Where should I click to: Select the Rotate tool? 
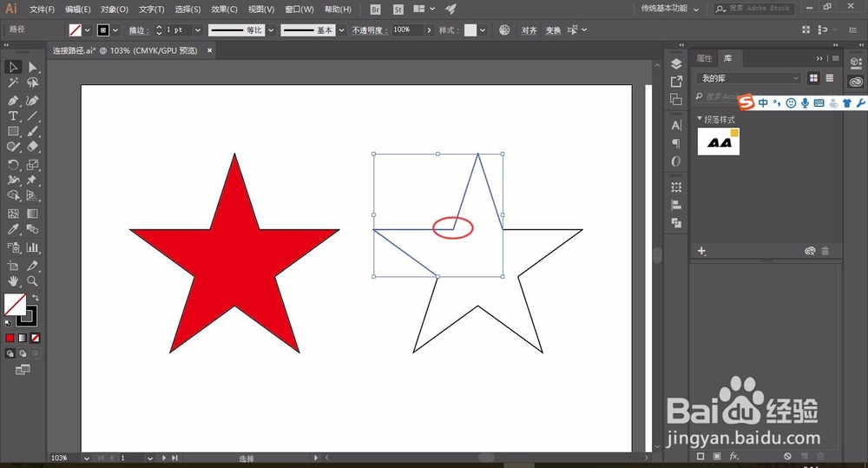pos(13,164)
